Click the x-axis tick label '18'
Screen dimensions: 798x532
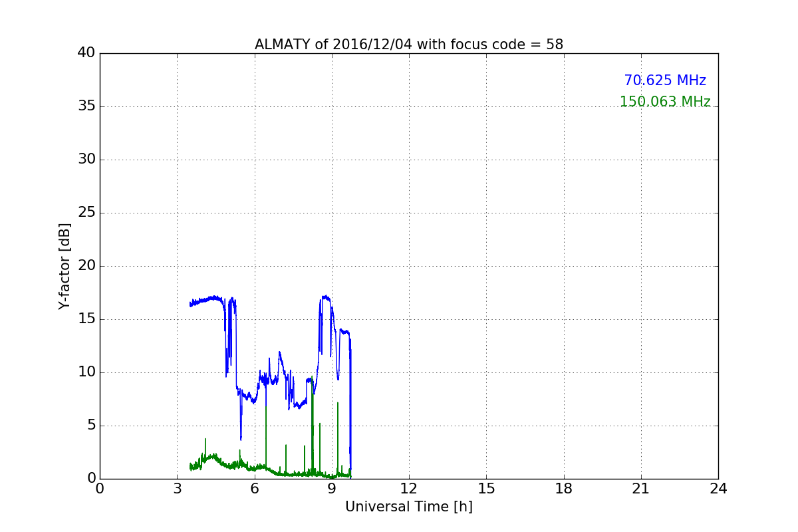(564, 488)
